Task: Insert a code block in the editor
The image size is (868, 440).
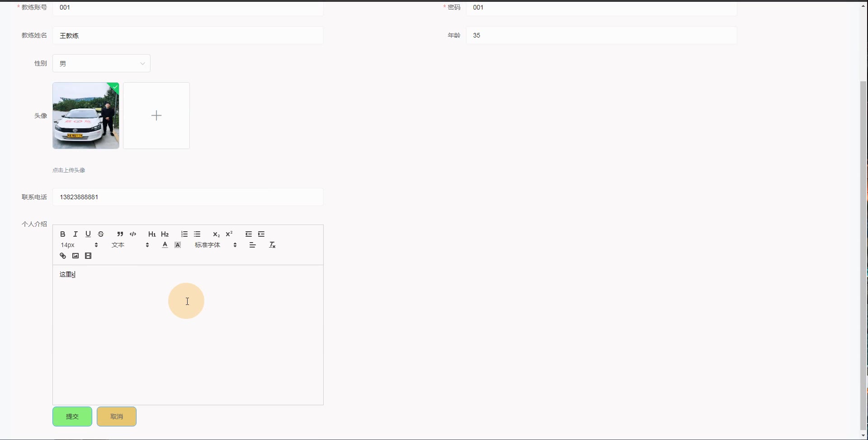Action: pos(133,234)
